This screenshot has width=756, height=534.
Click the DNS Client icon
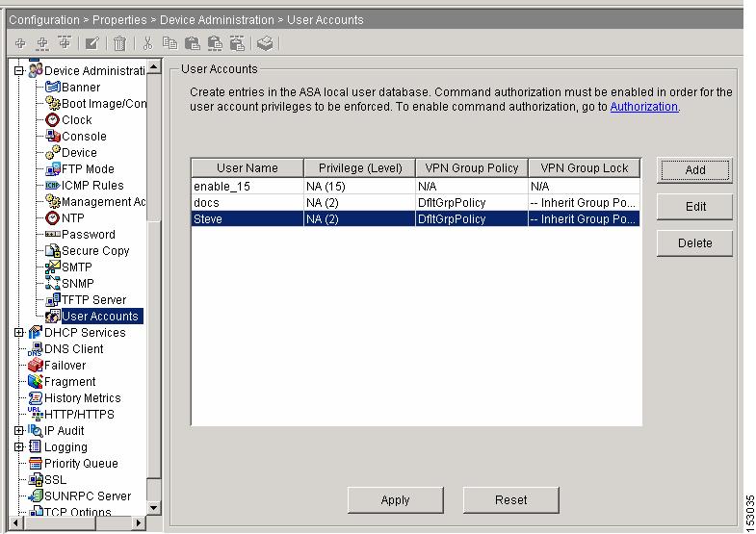coord(36,349)
